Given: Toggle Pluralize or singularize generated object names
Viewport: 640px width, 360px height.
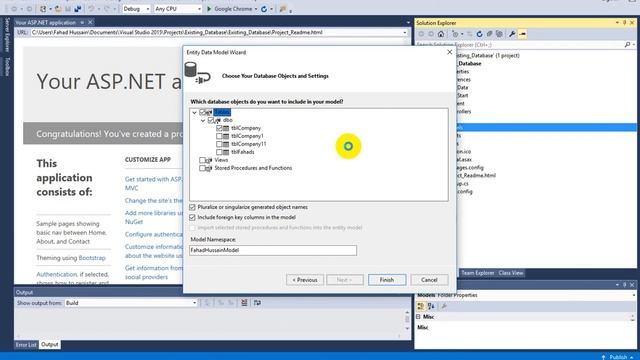Looking at the screenshot, I should tap(192, 207).
